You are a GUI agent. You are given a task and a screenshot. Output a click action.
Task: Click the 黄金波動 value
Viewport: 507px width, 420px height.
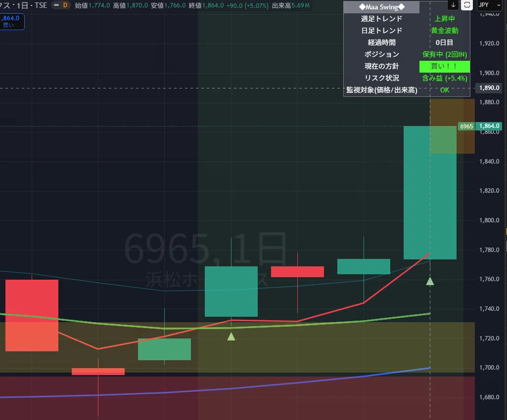445,31
